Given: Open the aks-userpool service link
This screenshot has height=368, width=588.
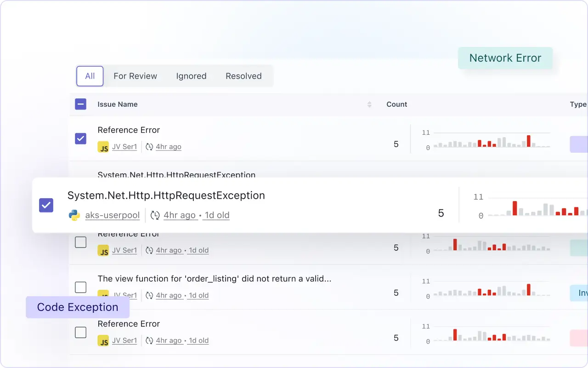Looking at the screenshot, I should point(113,215).
